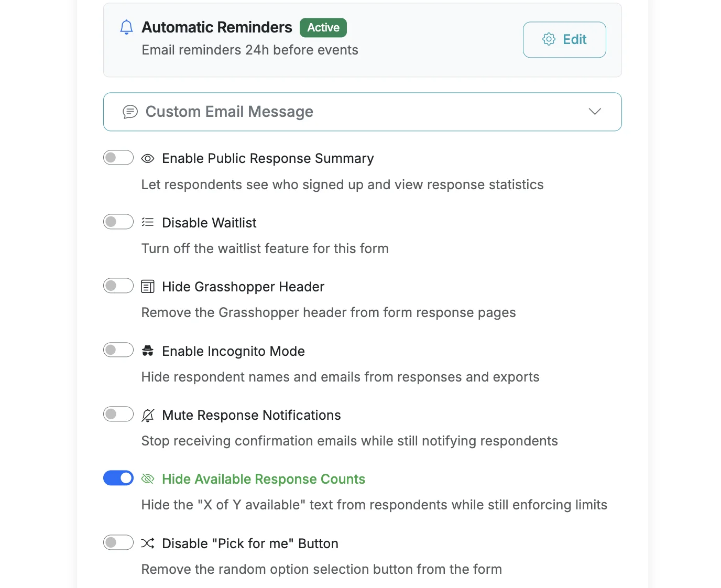Click the shuffle icon next to Disable Pick for me
The image size is (721, 588).
coord(148,543)
